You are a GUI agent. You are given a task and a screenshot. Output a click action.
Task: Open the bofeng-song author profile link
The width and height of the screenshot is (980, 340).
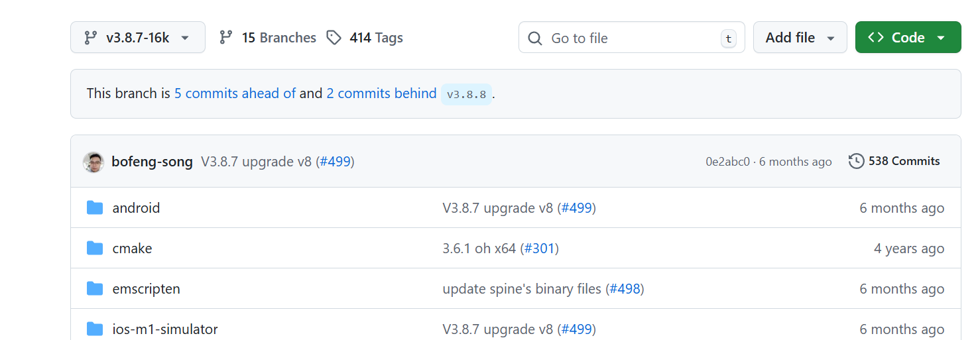click(152, 162)
